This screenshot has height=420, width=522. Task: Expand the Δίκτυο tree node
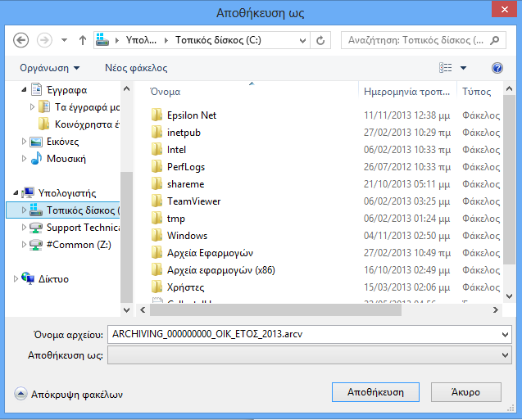click(16, 279)
